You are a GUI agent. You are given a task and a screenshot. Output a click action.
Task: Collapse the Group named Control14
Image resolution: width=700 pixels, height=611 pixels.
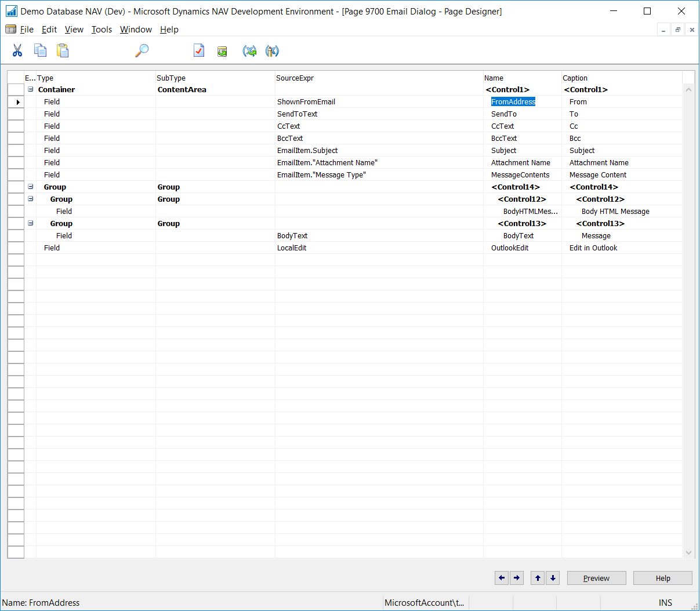tap(30, 187)
